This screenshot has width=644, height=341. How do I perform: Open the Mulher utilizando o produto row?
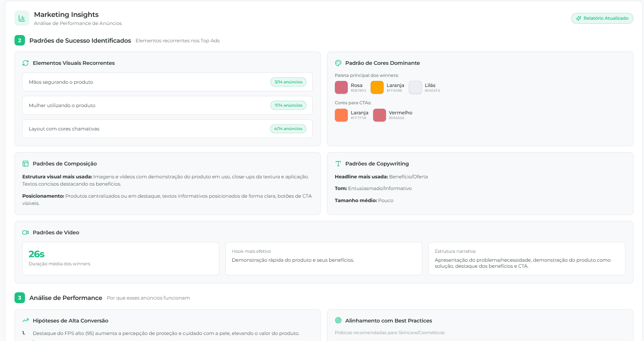(x=167, y=105)
